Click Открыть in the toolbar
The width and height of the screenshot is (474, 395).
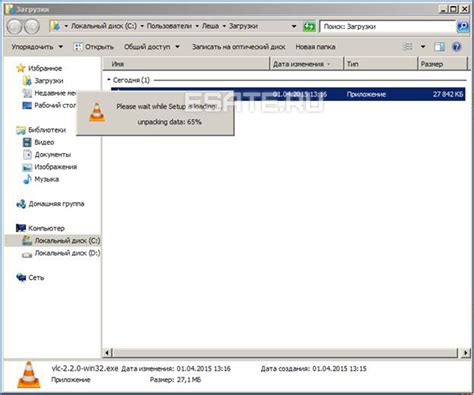coord(94,47)
